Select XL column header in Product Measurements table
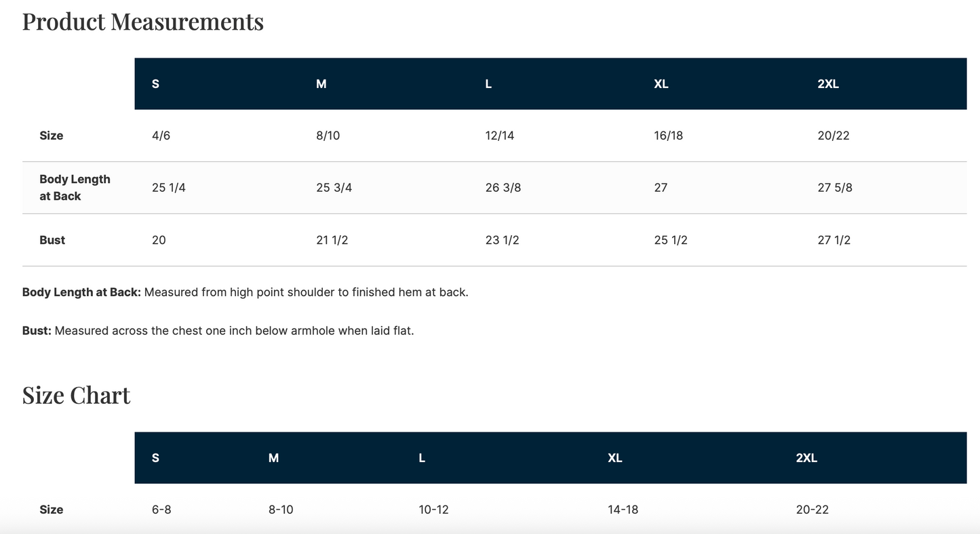Screen dimensions: 980x534 (x=661, y=84)
